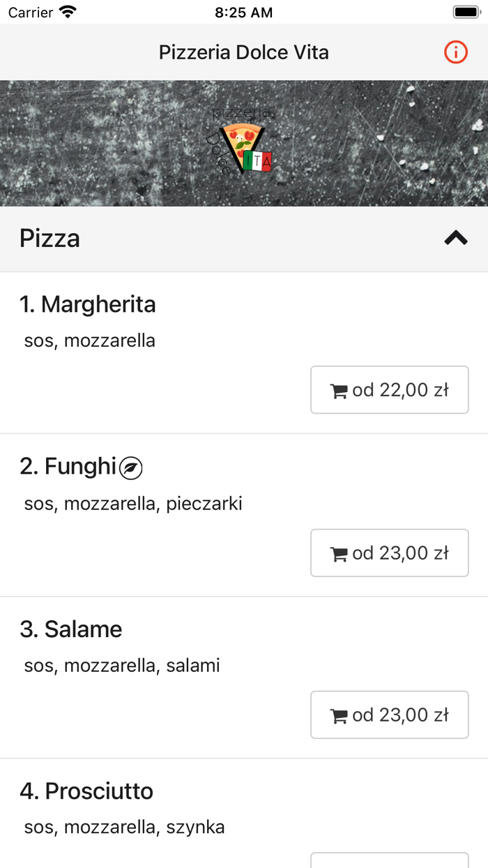Select the 1. Margherita menu item
The height and width of the screenshot is (868, 488).
(89, 305)
